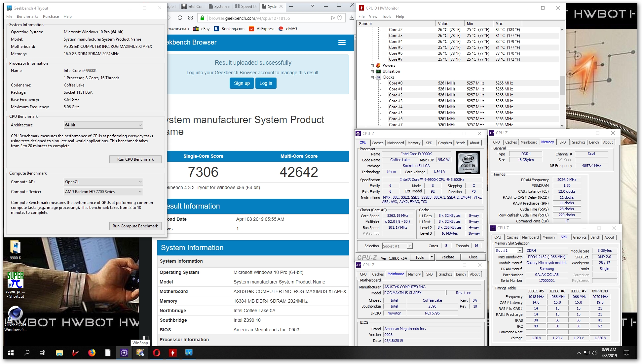Click the heart bookmark icon in address bar
Viewport: 642px width, 364px height.
tap(339, 18)
